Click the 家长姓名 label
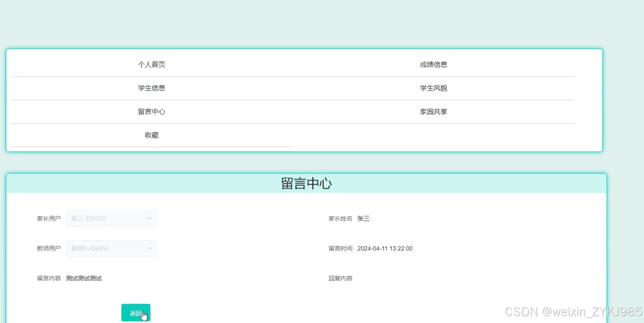 [x=341, y=219]
